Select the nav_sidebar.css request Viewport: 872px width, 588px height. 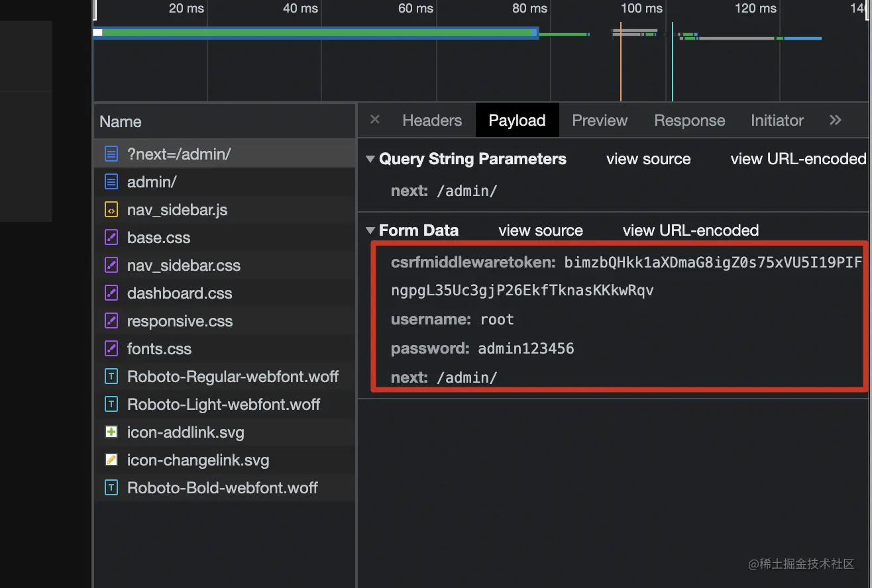pos(225,266)
